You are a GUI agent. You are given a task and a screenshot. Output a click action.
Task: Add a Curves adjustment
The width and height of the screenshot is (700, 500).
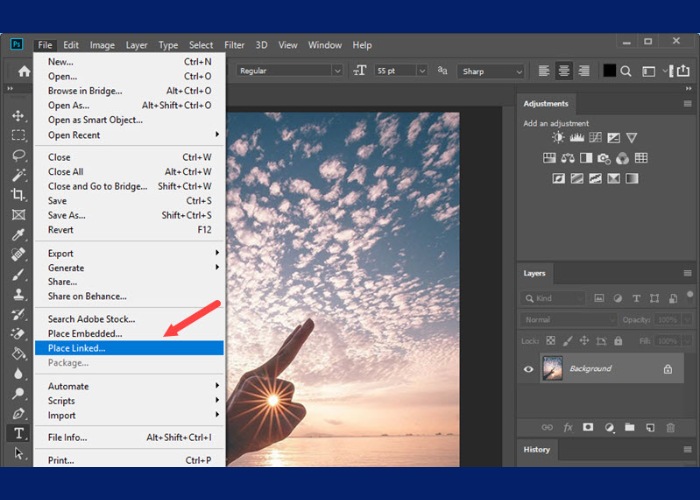tap(595, 138)
